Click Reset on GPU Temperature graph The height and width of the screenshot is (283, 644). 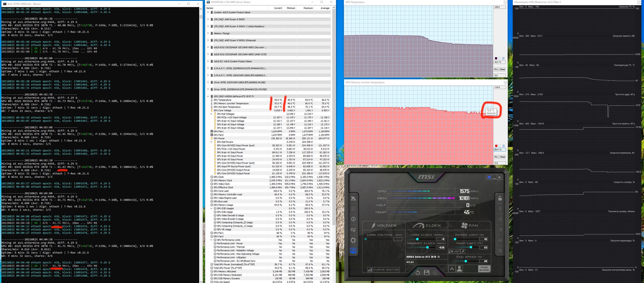pos(502,70)
